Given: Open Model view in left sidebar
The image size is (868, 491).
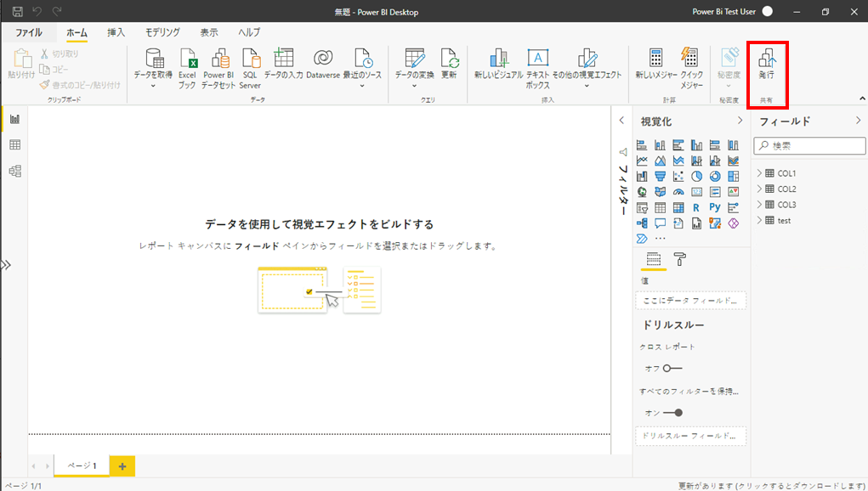Looking at the screenshot, I should (14, 171).
